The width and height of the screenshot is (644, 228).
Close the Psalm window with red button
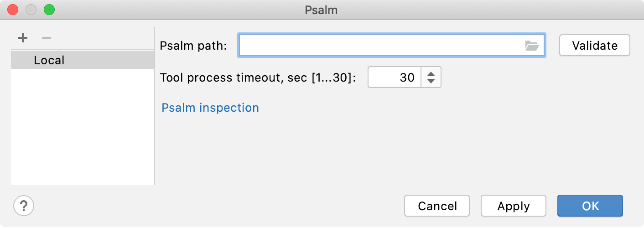coord(13,10)
